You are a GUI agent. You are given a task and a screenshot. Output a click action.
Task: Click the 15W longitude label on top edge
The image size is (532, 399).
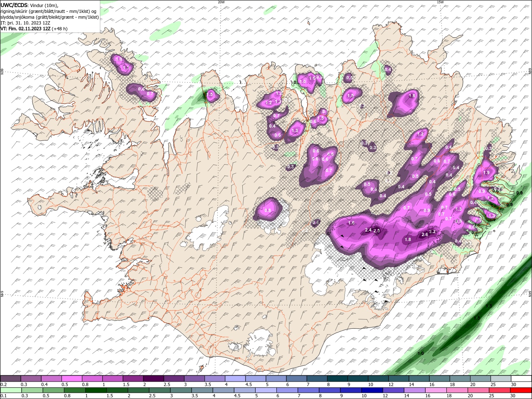[x=440, y=2]
